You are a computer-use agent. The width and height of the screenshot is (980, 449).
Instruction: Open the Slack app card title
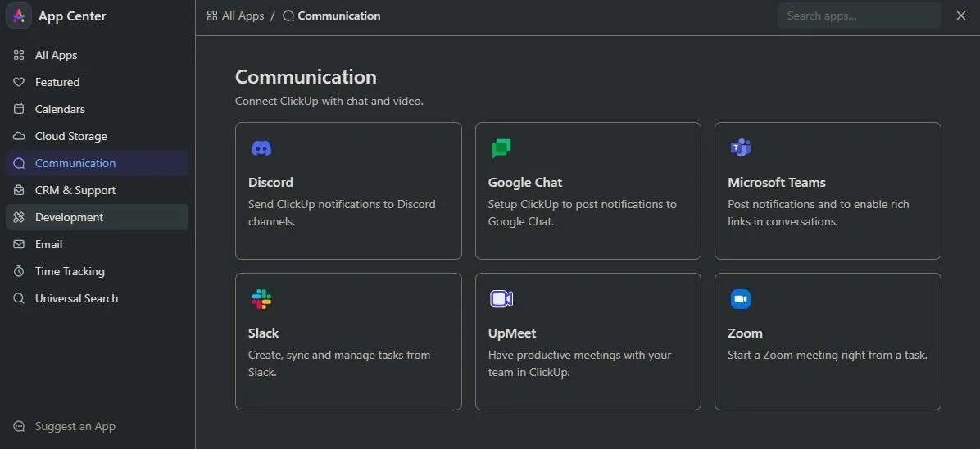tap(263, 333)
